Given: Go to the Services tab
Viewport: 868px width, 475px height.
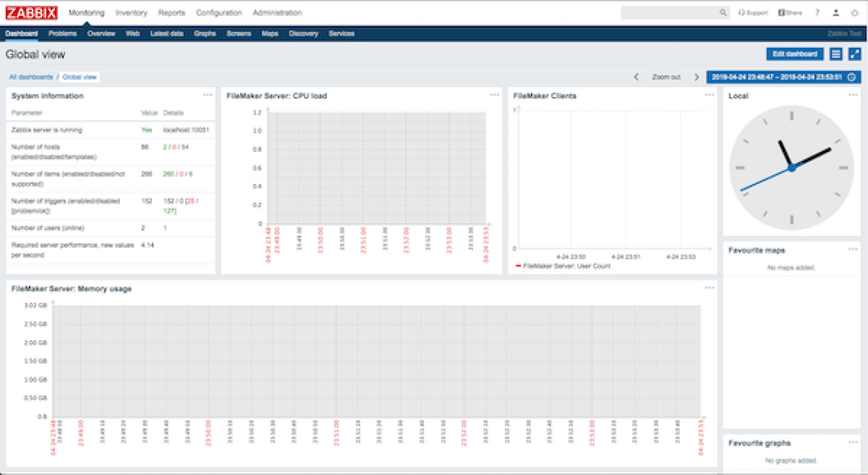Looking at the screenshot, I should [342, 34].
